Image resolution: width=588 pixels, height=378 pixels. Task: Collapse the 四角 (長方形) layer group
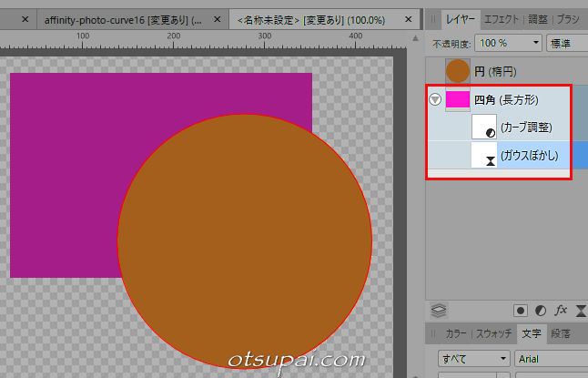pos(434,99)
